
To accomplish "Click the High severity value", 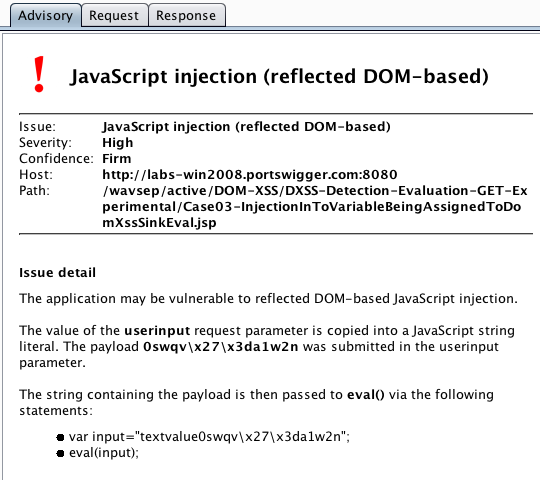I will point(117,143).
